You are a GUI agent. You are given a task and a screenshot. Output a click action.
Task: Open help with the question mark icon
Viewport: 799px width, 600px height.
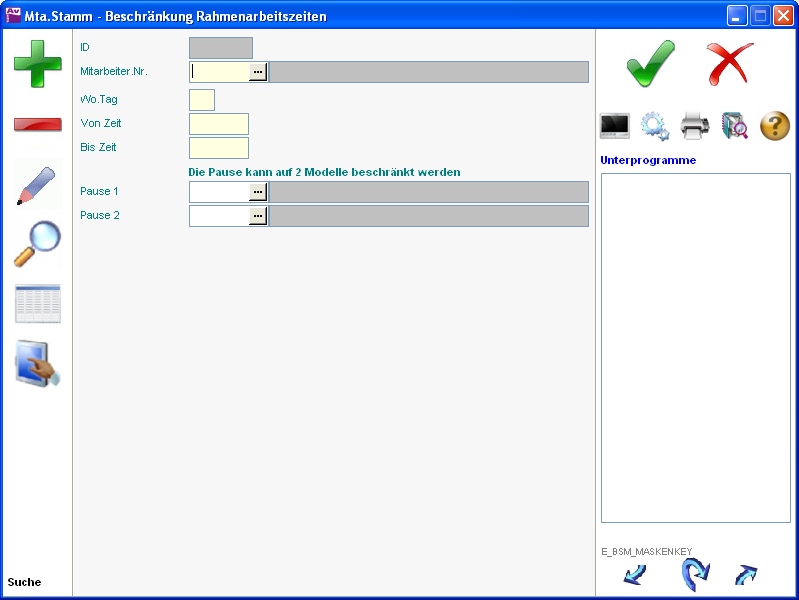click(x=775, y=126)
